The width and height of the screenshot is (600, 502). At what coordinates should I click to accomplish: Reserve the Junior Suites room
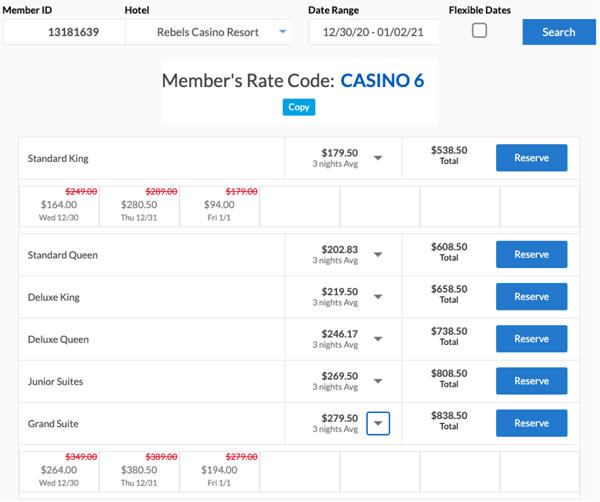(x=532, y=381)
